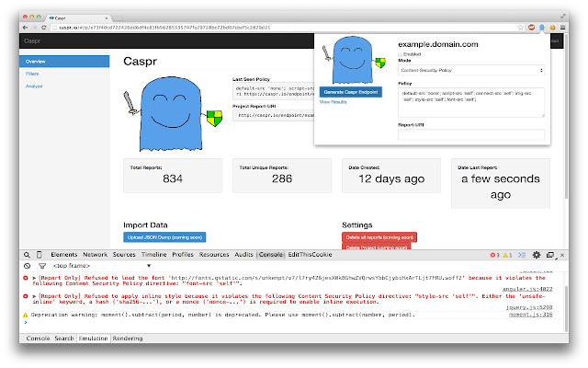Image resolution: width=588 pixels, height=368 pixels.
Task: Click the large Caspr ghost image on the Overview page
Action: (173, 114)
